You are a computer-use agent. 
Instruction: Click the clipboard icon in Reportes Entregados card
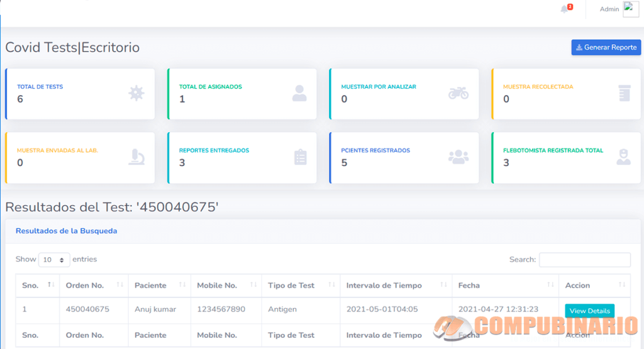[x=300, y=157]
